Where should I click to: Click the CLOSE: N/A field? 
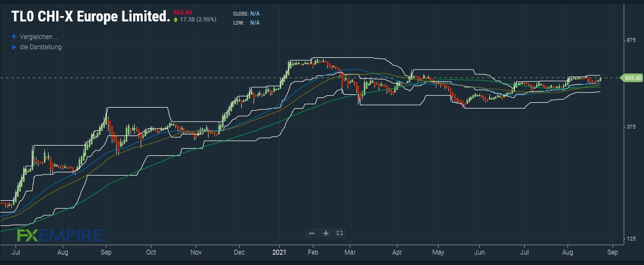click(246, 13)
